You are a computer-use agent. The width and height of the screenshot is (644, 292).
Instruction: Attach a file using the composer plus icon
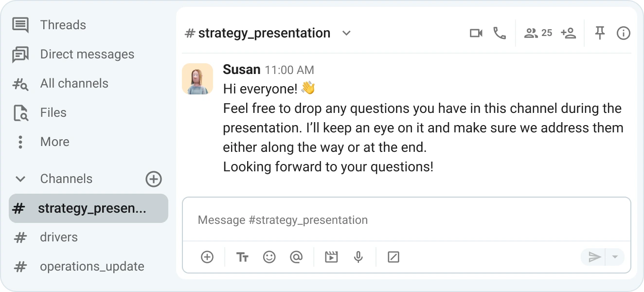coord(207,257)
